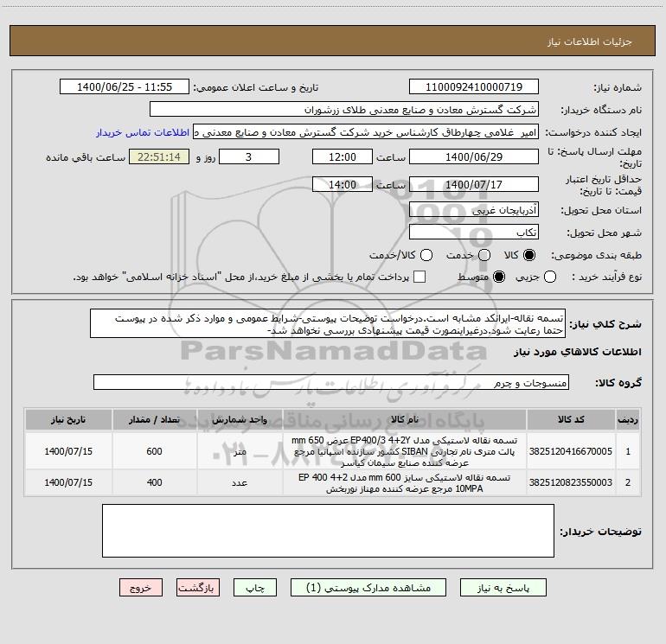666x644 pixels.
Task: Click the گروه کالا label
Action: [618, 383]
